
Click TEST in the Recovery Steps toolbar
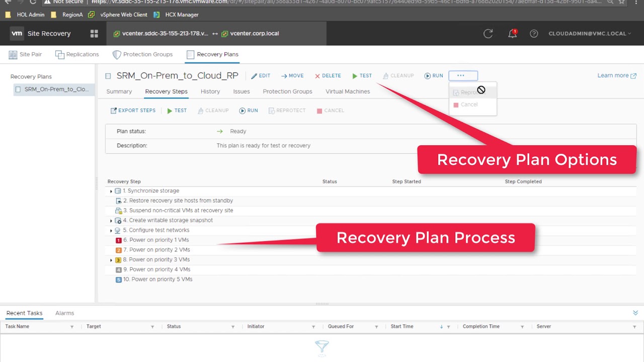pyautogui.click(x=177, y=111)
